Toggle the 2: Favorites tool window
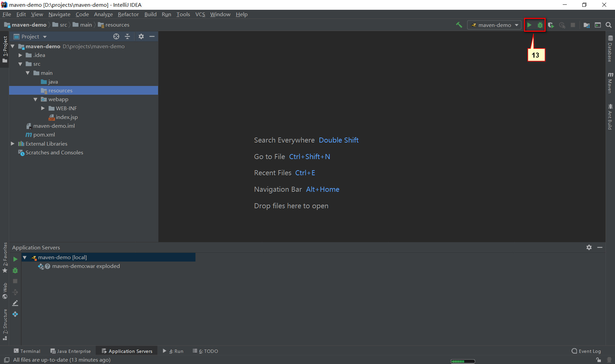615x364 pixels. point(5,258)
